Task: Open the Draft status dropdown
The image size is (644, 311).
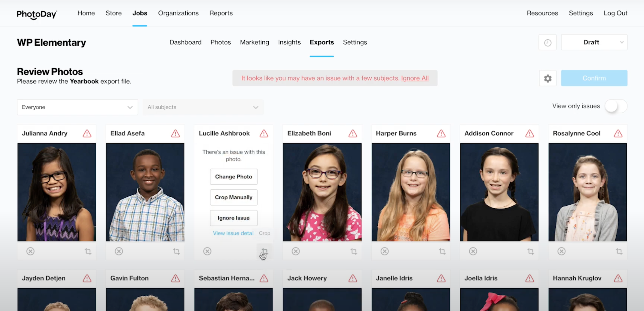Action: click(x=594, y=42)
